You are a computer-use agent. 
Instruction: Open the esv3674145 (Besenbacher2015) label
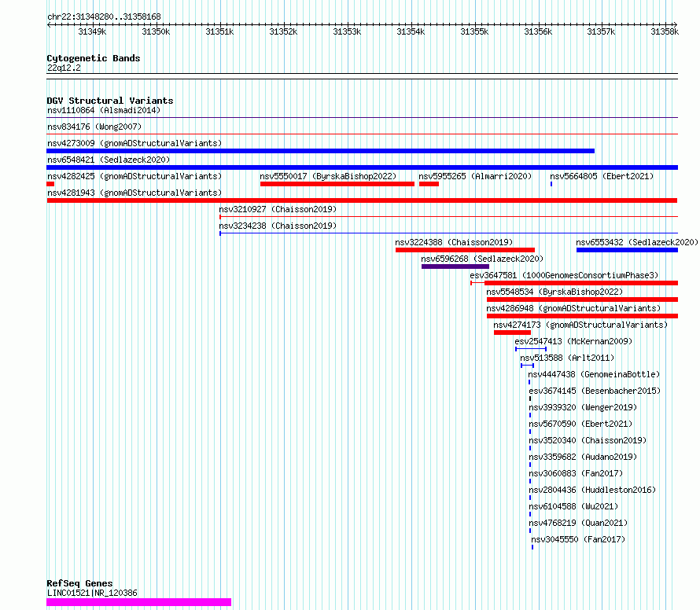click(x=594, y=391)
